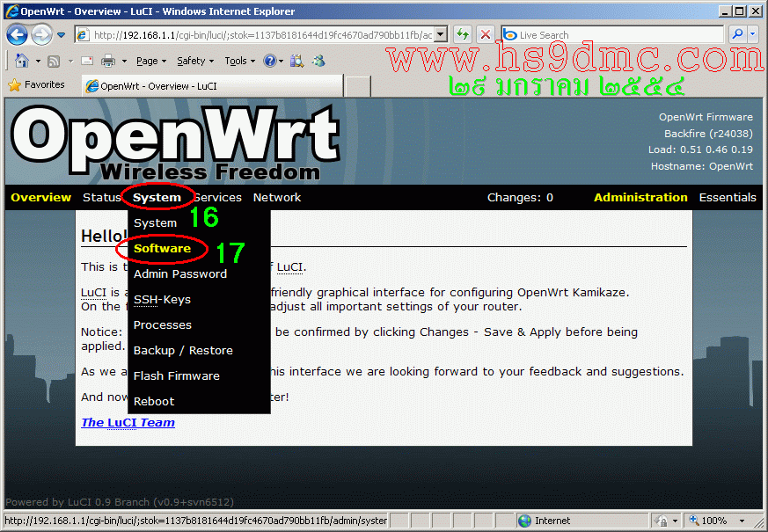The image size is (768, 532).
Task: Click the protected mode lock icon
Action: 662,521
